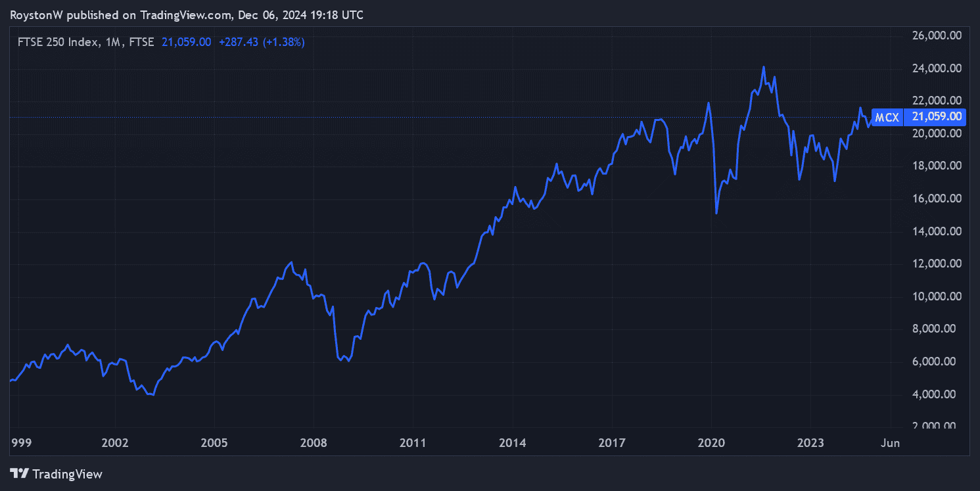This screenshot has width=980, height=491.
Task: Click the 2017 label on time axis
Action: click(x=611, y=444)
